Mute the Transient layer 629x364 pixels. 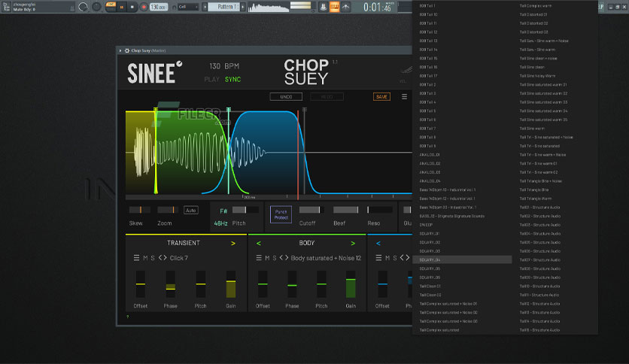[x=145, y=258]
